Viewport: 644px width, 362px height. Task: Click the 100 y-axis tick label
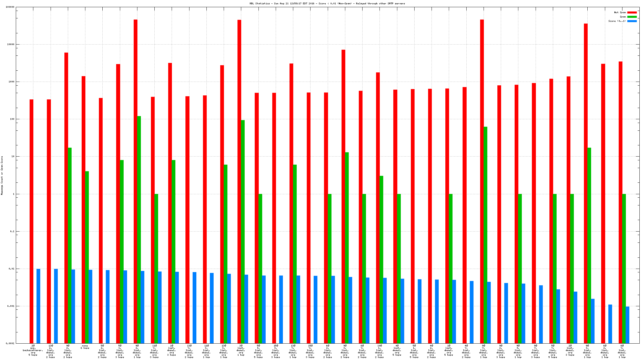tap(11, 119)
